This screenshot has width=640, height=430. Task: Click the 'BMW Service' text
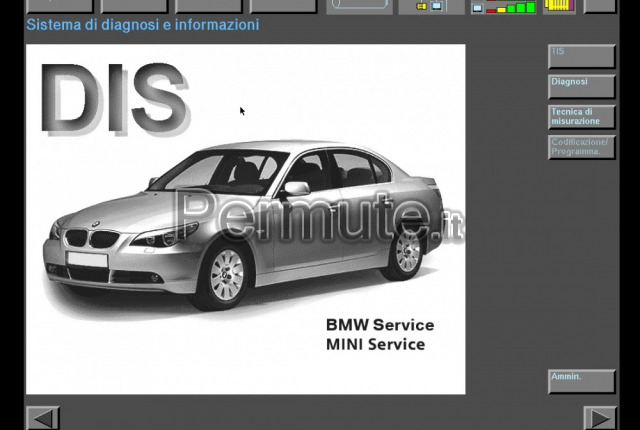point(380,325)
